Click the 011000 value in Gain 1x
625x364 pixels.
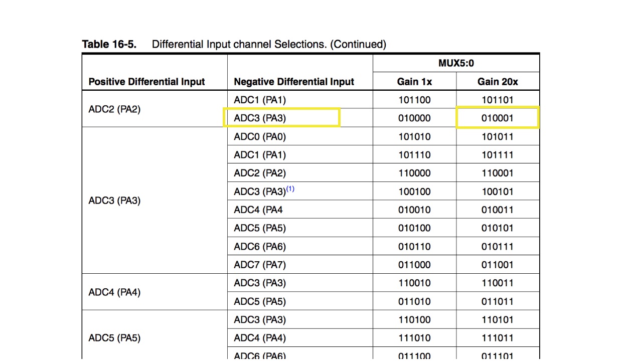(x=414, y=265)
